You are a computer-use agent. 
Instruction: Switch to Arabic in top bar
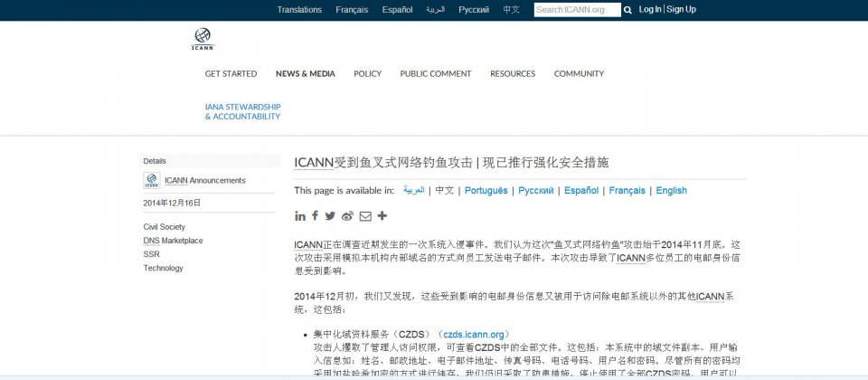click(x=436, y=10)
